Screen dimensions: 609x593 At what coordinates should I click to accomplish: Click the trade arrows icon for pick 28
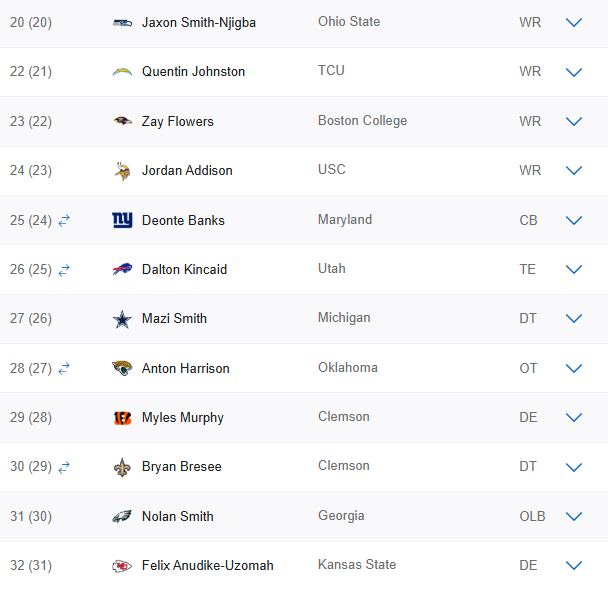64,368
